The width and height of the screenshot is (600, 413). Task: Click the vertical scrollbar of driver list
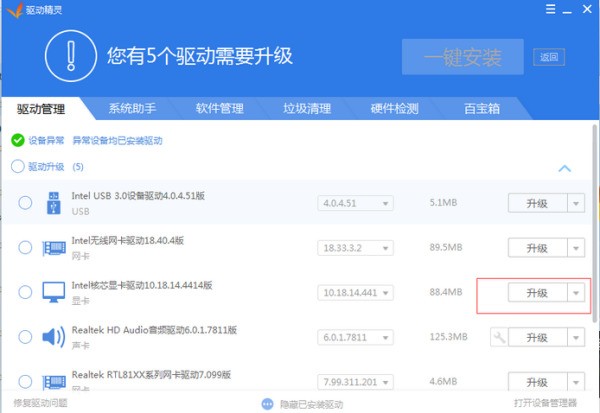click(x=595, y=224)
